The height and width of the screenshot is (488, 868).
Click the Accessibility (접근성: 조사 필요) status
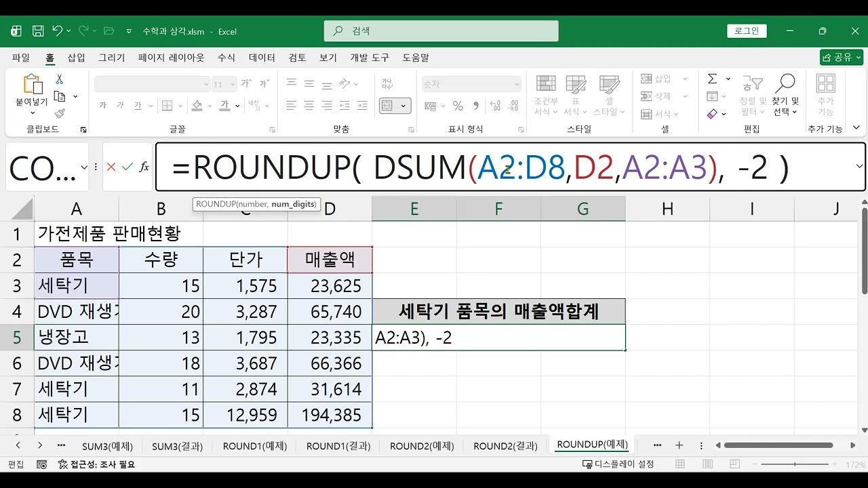96,464
